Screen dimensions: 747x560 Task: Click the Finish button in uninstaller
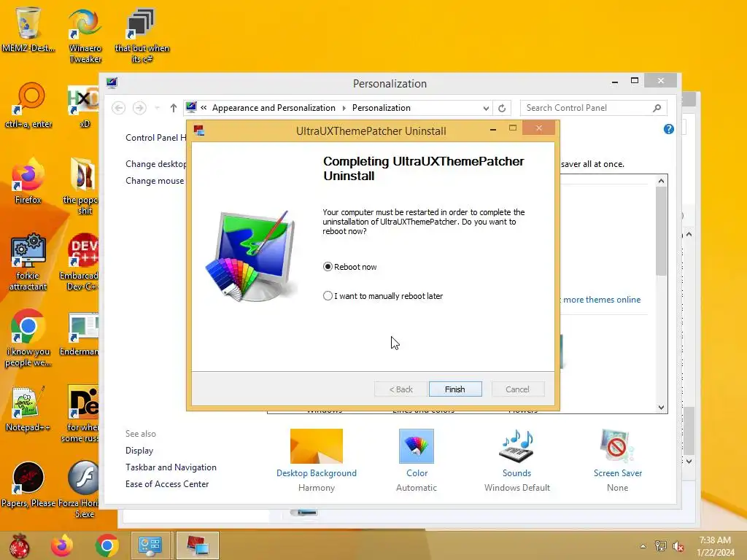coord(455,389)
